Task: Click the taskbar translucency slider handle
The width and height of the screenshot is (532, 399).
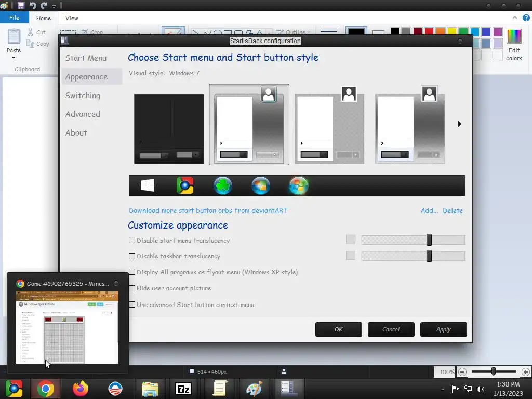Action: click(429, 256)
